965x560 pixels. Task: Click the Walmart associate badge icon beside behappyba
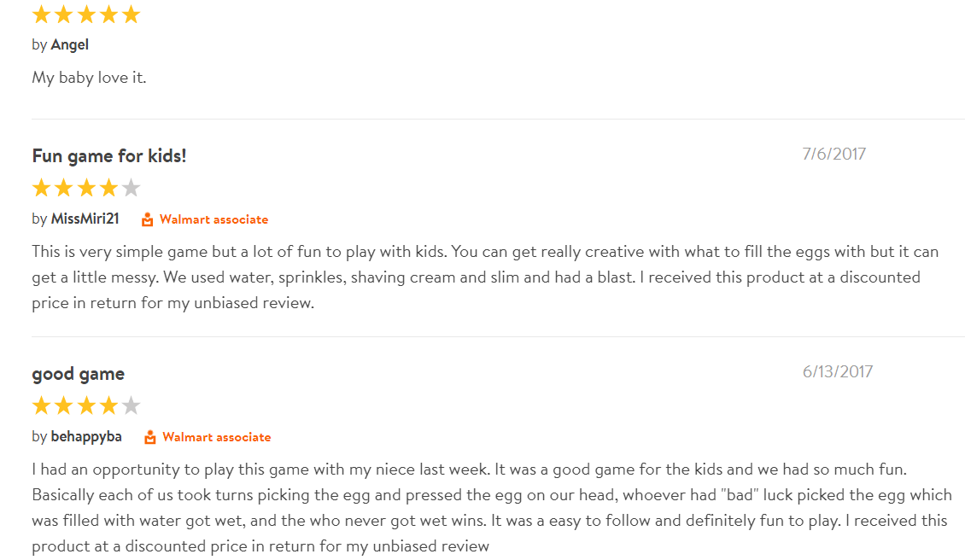coord(150,438)
